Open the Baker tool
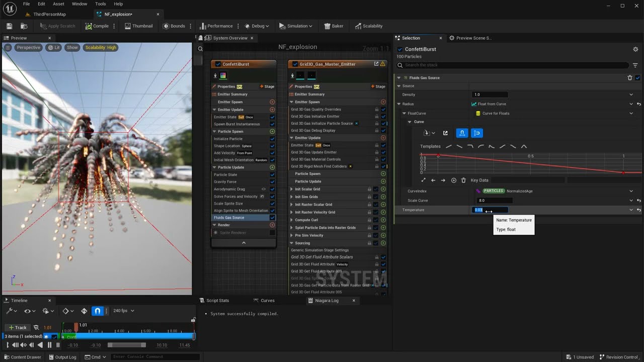Viewport: 644px width, 362px height. pyautogui.click(x=334, y=26)
